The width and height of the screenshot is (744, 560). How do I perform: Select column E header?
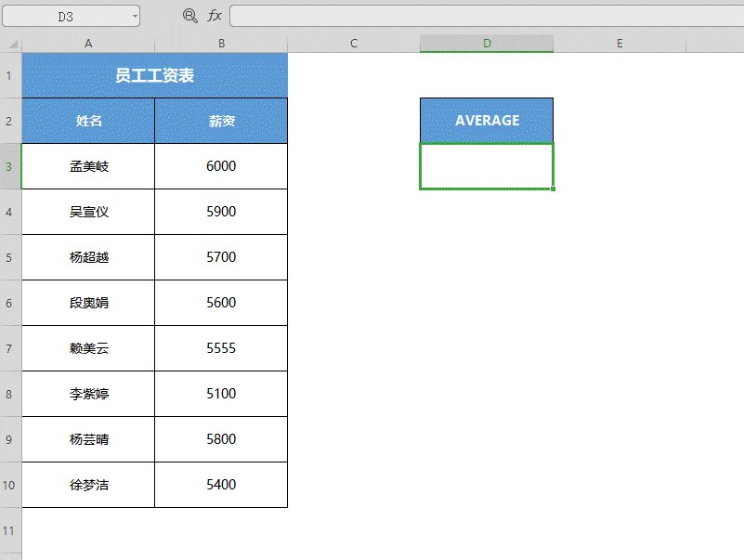tap(620, 44)
